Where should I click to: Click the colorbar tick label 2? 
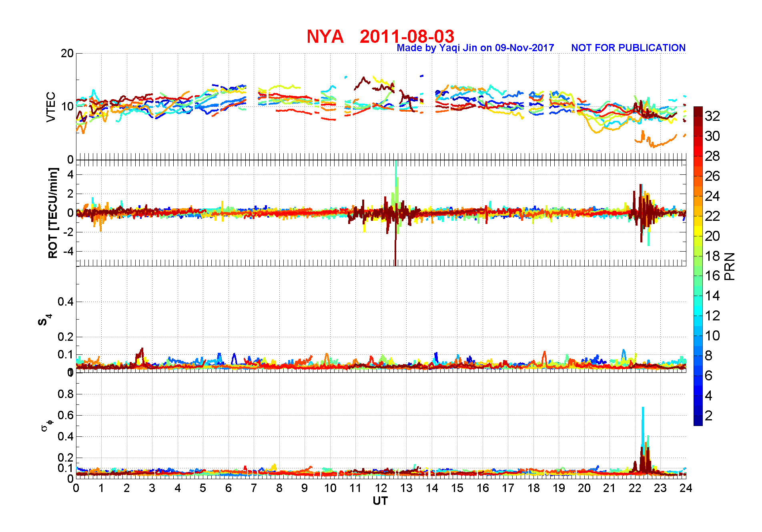click(x=709, y=416)
